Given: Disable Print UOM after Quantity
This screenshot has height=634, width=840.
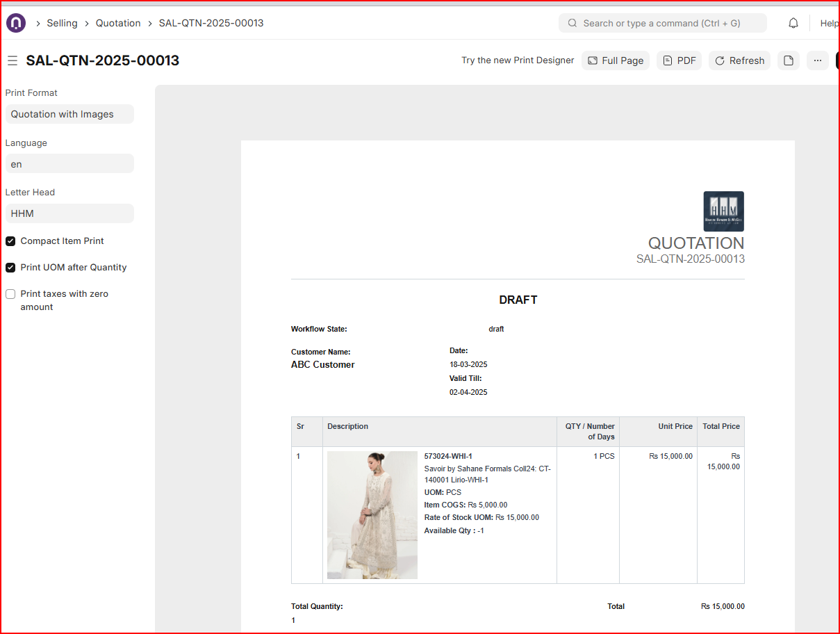Looking at the screenshot, I should click(x=10, y=268).
